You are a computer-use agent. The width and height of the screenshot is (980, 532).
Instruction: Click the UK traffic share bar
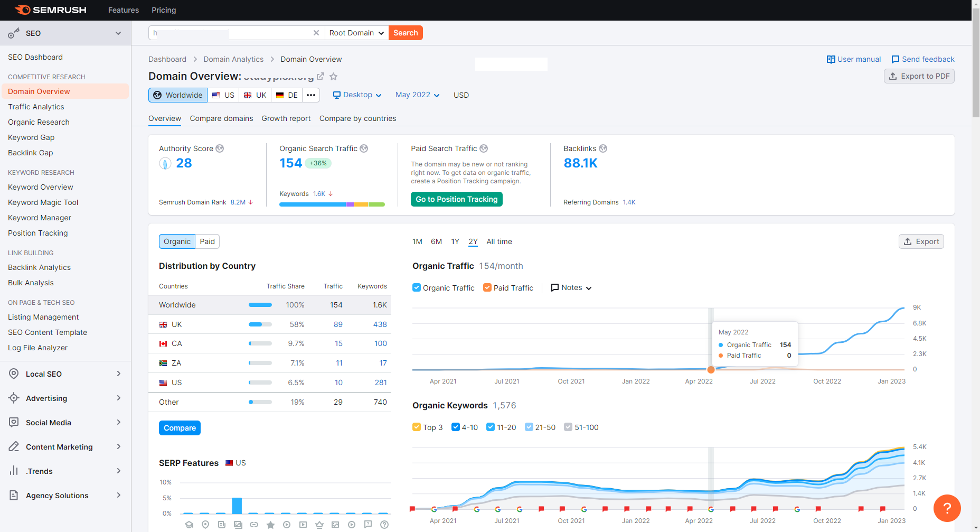(x=260, y=324)
